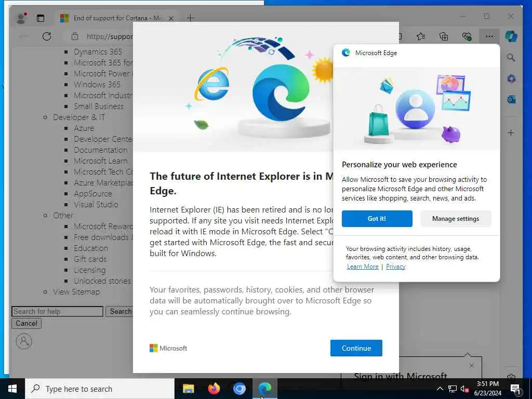Open the AppSource link
The image size is (532, 399).
click(92, 194)
